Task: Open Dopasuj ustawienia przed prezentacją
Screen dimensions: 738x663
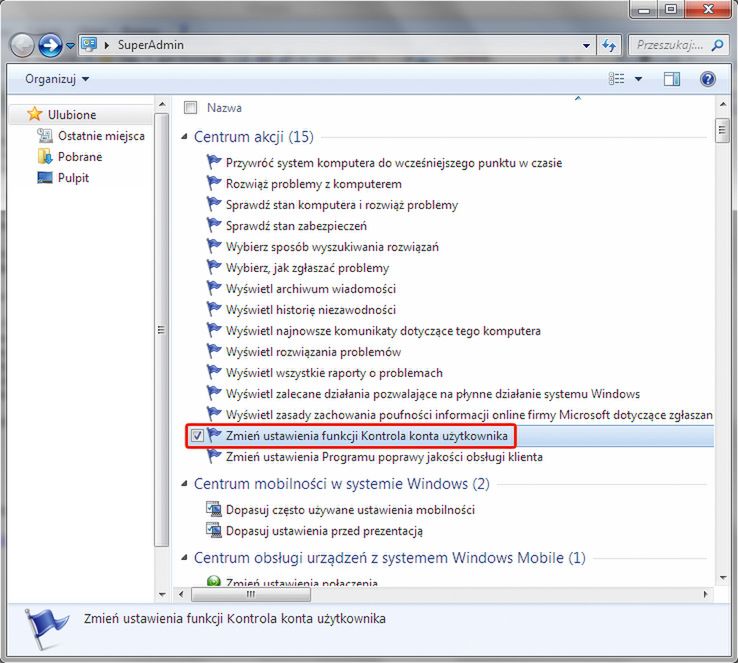Action: [324, 531]
